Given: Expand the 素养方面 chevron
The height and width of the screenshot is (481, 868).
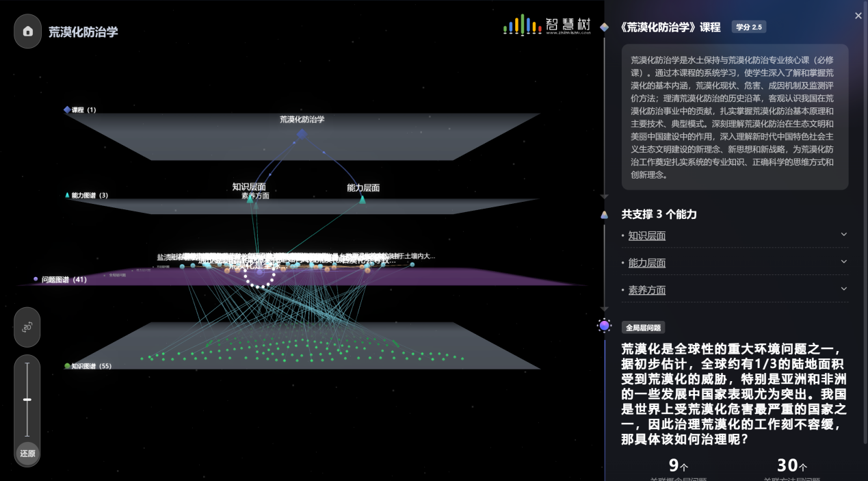Looking at the screenshot, I should pos(843,289).
